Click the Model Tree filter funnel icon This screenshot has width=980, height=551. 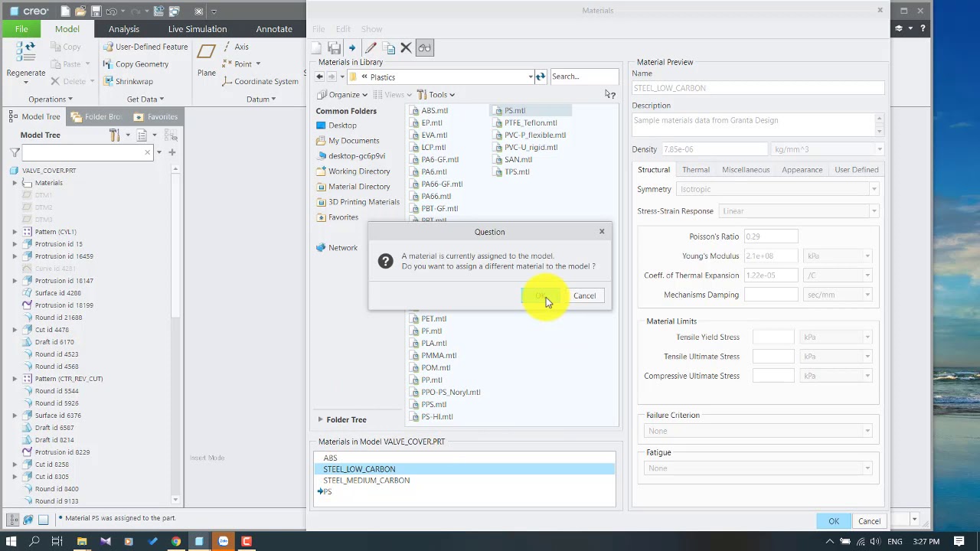[15, 152]
